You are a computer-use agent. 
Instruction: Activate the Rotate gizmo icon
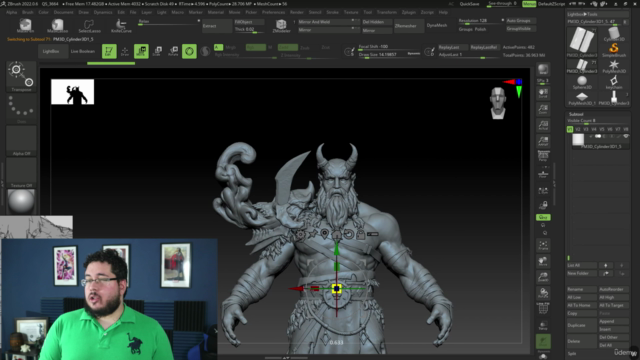(173, 51)
